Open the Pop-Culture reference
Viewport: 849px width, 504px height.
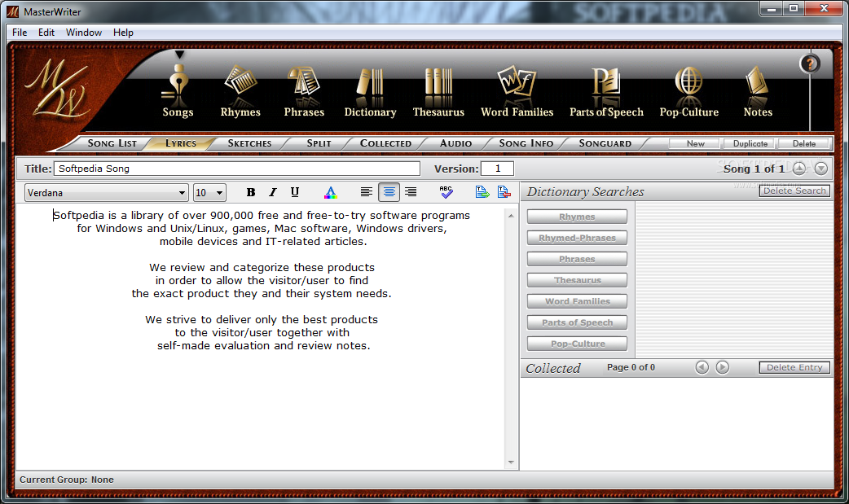[688, 91]
